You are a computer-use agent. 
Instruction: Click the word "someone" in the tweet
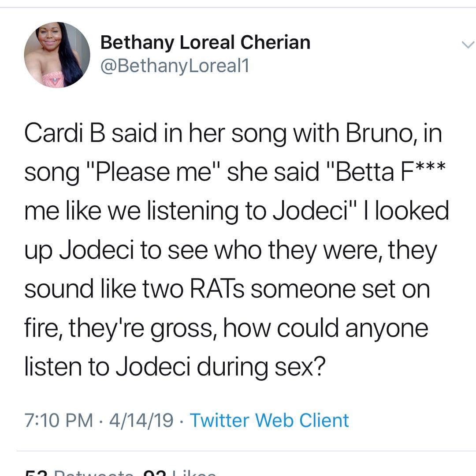[303, 289]
